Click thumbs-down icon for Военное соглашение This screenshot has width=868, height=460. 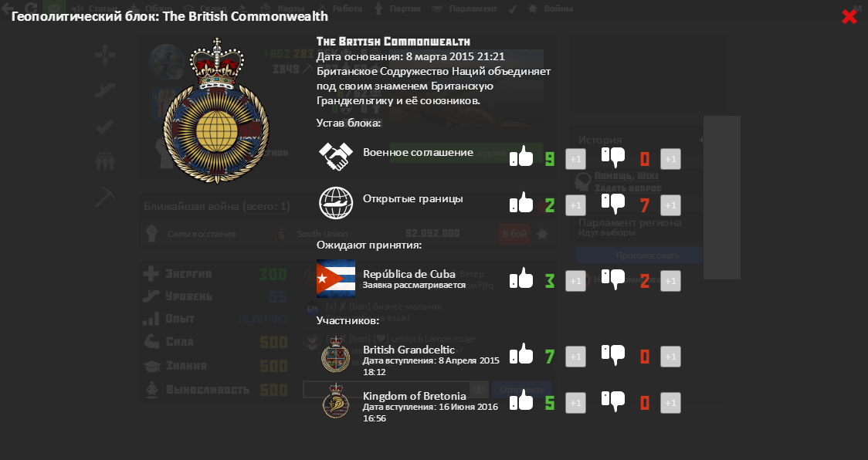pyautogui.click(x=613, y=157)
